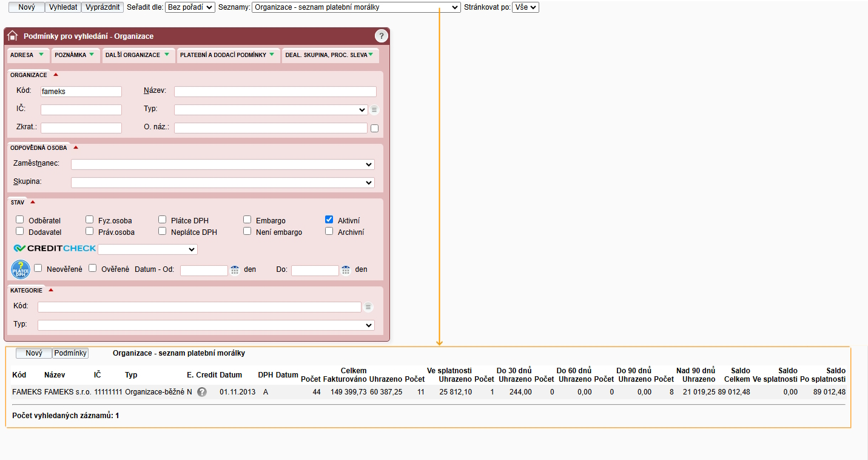
Task: Open the Seřadit dle dropdown
Action: click(190, 7)
